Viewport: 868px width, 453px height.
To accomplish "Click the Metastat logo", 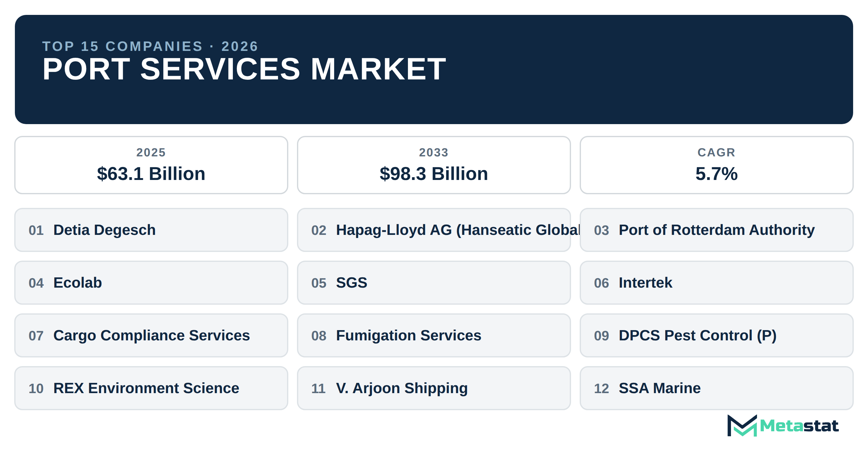I will point(782,425).
